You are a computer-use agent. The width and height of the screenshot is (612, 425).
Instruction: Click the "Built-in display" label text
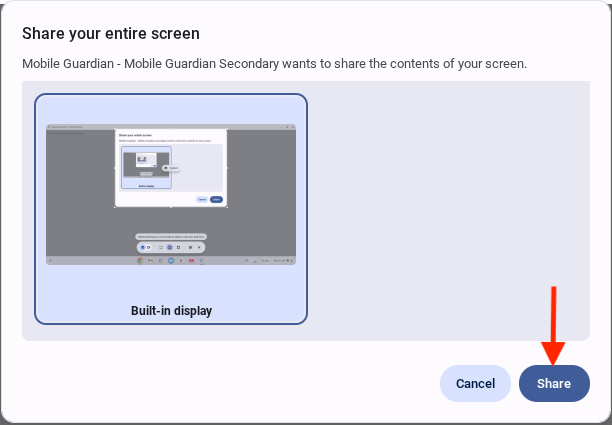click(x=171, y=311)
